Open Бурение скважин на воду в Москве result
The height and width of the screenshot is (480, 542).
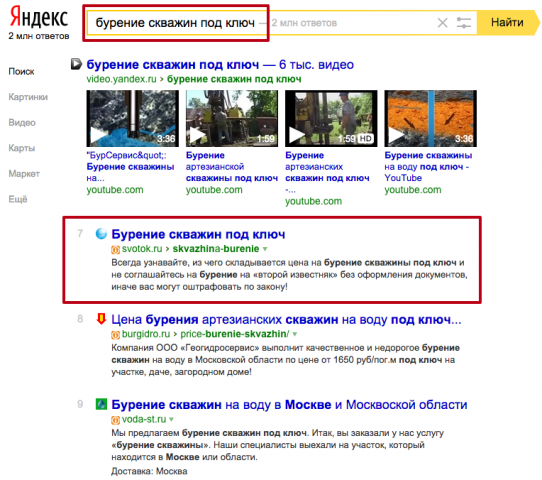point(289,405)
